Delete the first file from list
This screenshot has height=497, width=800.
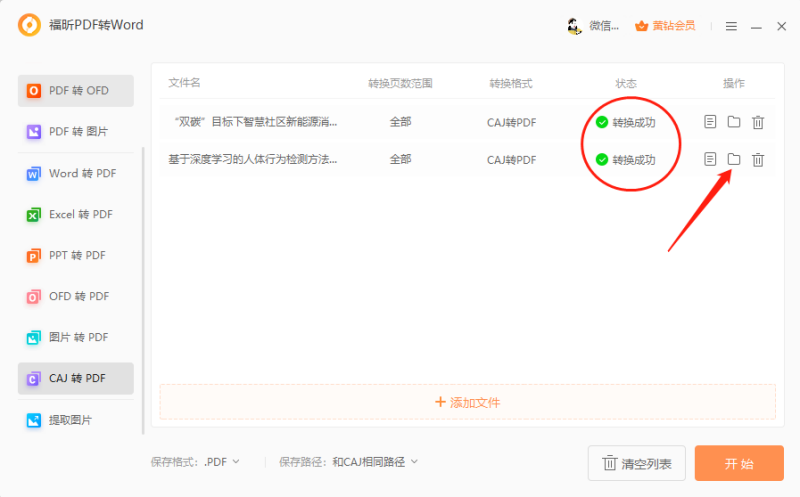click(x=758, y=122)
